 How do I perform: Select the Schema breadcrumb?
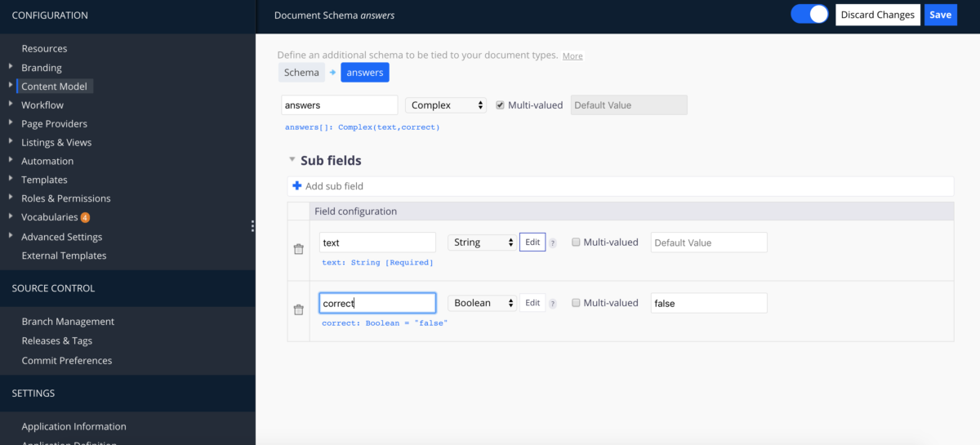pos(301,73)
